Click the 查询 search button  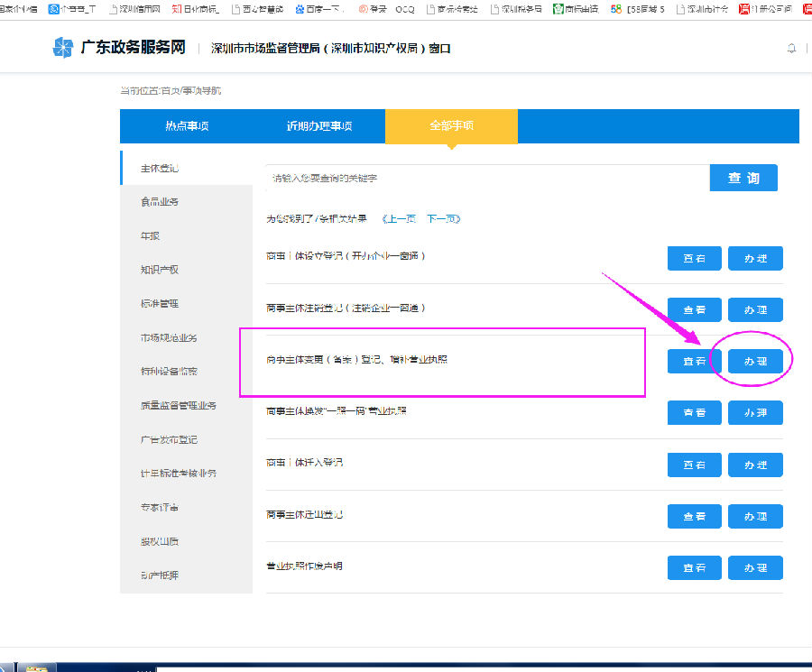tap(743, 178)
